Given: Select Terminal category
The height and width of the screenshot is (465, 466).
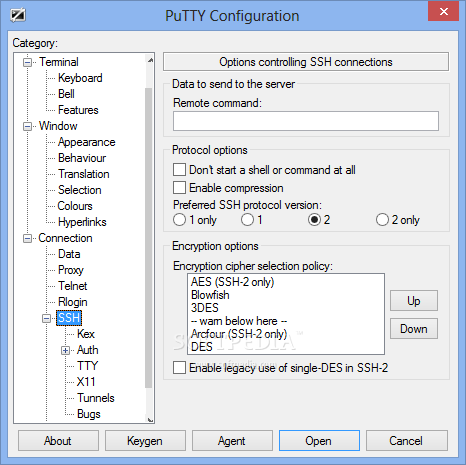Looking at the screenshot, I should [59, 62].
